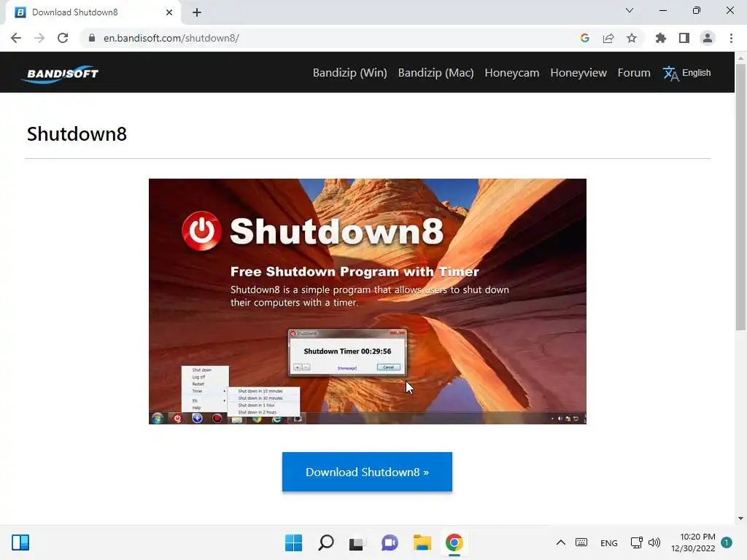Open Chrome profile avatar icon
Image resolution: width=747 pixels, height=560 pixels.
click(708, 38)
